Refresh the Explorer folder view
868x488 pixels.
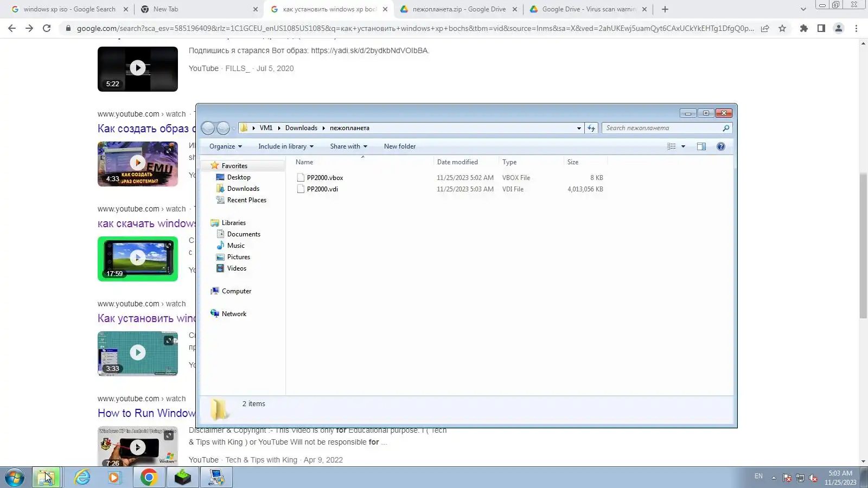[591, 128]
